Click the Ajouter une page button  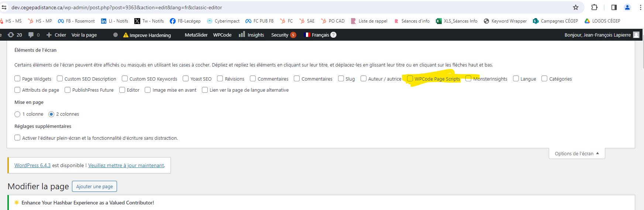pyautogui.click(x=94, y=186)
